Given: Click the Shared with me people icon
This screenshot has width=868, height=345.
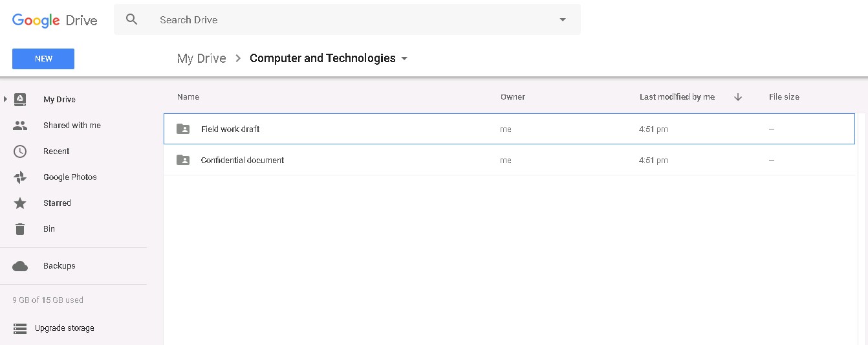Looking at the screenshot, I should 20,126.
